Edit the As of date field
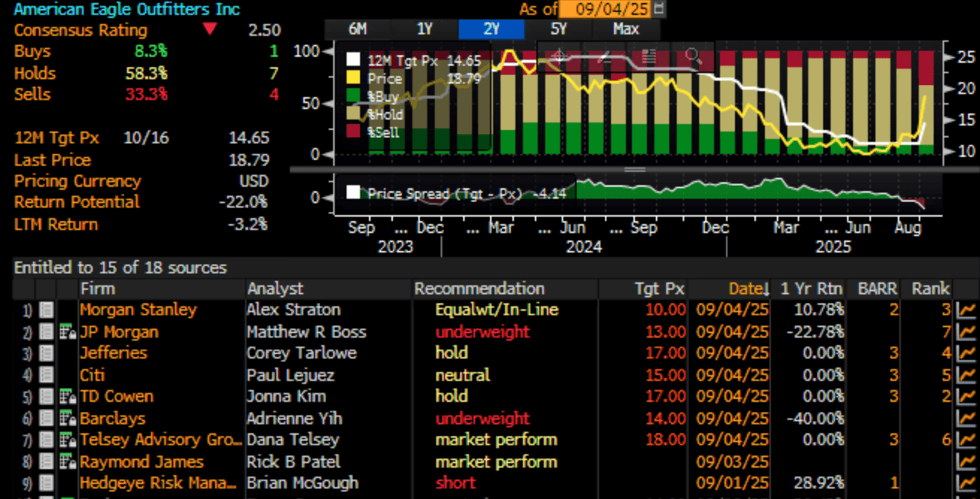 pyautogui.click(x=606, y=9)
